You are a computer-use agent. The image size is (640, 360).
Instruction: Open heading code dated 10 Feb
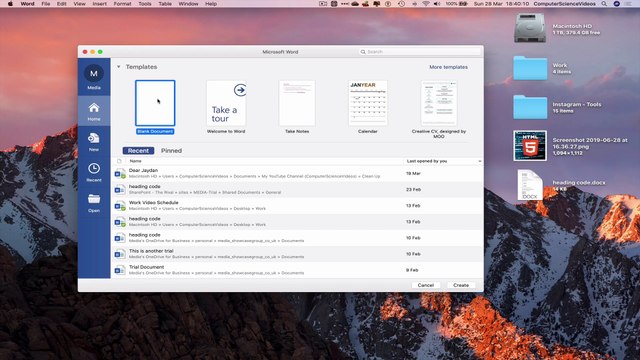[297, 238]
